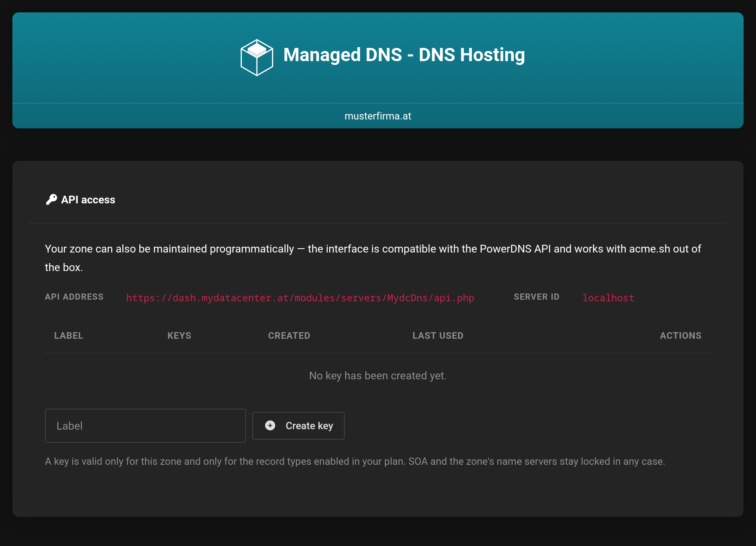Viewport: 756px width, 546px height.
Task: Click the plus icon in Create key
Action: pos(270,425)
